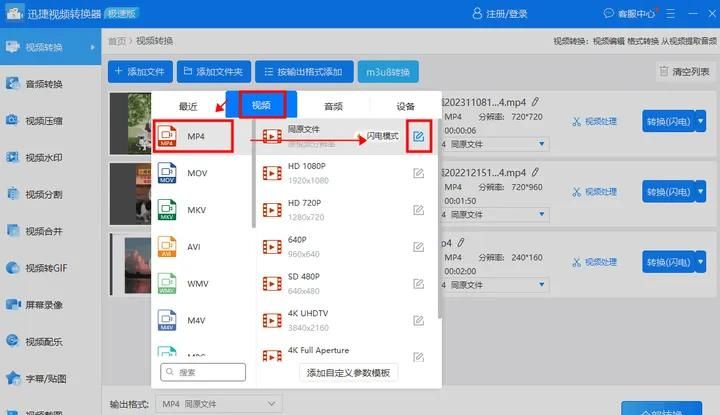The height and width of the screenshot is (415, 720).
Task: Click the 首页 breadcrumb link
Action: pyautogui.click(x=117, y=41)
